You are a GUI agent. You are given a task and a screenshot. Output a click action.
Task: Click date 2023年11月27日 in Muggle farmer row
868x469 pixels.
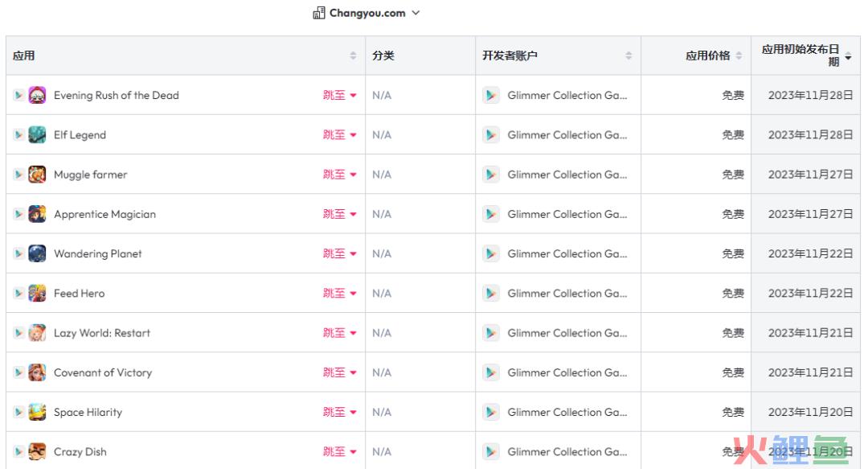(x=810, y=174)
